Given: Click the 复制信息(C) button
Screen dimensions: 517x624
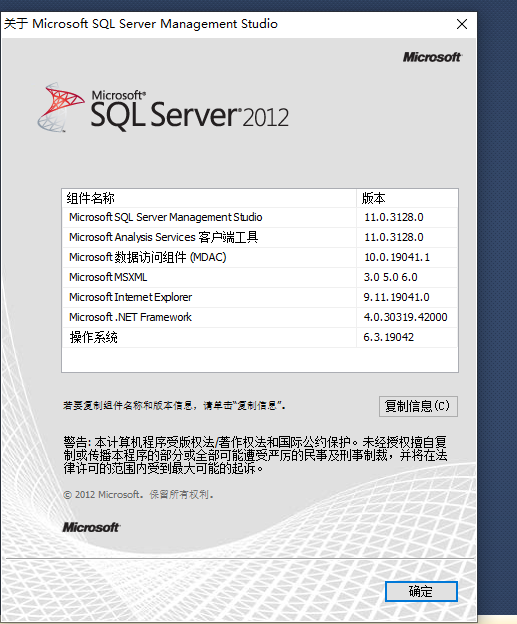Looking at the screenshot, I should [418, 406].
